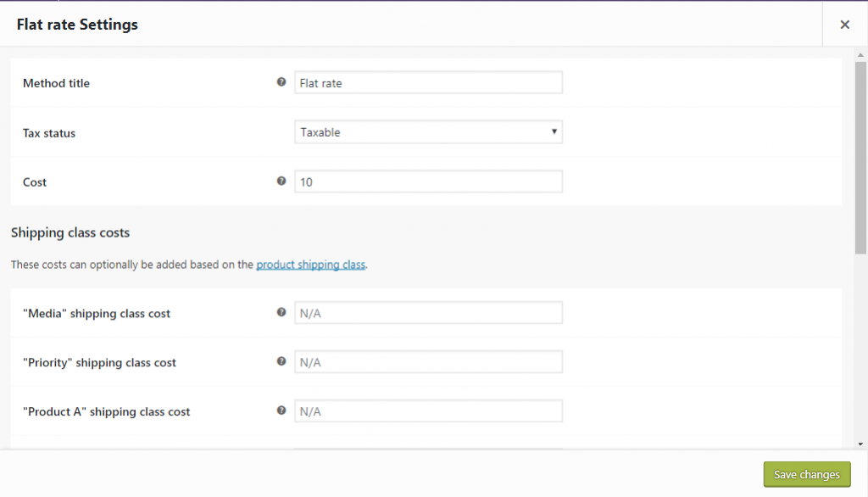Click the X to close Flat rate Settings
This screenshot has width=868, height=497.
(844, 24)
